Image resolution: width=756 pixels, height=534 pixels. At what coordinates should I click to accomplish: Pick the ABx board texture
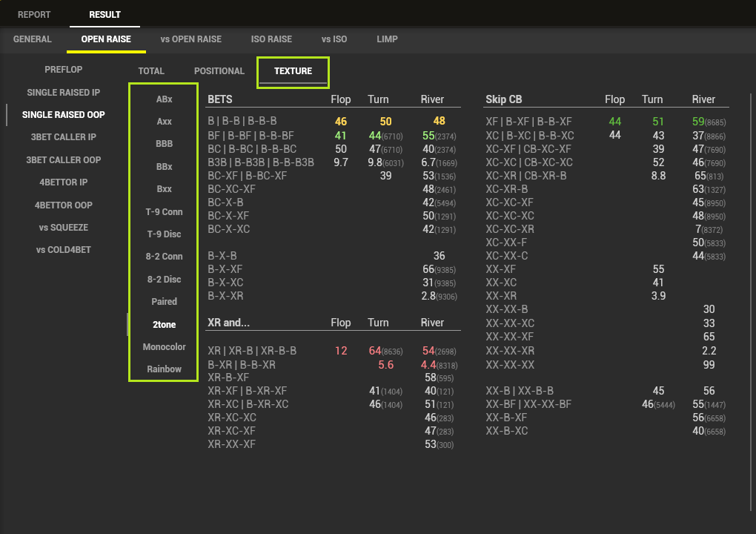164,99
